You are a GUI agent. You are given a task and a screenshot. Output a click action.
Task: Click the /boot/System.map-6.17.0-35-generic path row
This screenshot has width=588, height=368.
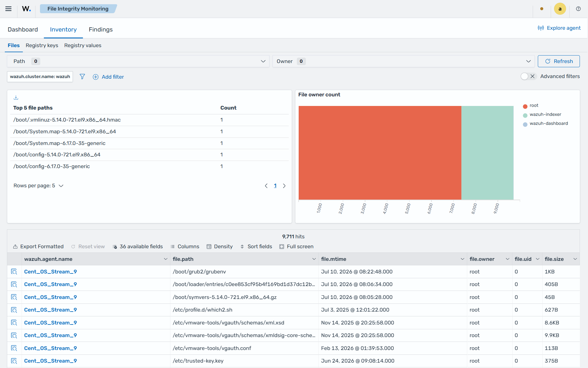coord(150,143)
